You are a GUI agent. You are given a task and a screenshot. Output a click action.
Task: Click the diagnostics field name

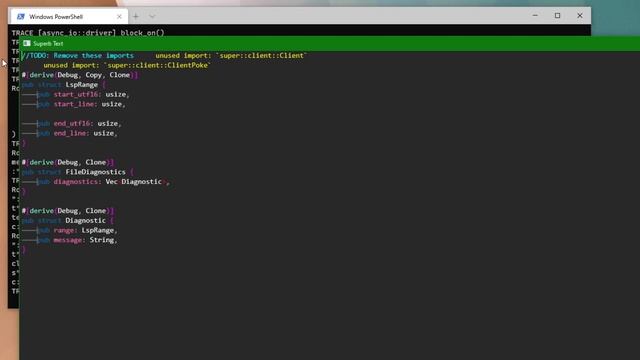pos(76,182)
